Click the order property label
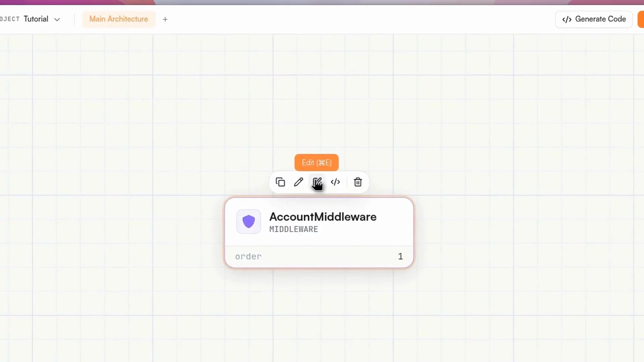This screenshot has width=644, height=362. coord(248,256)
